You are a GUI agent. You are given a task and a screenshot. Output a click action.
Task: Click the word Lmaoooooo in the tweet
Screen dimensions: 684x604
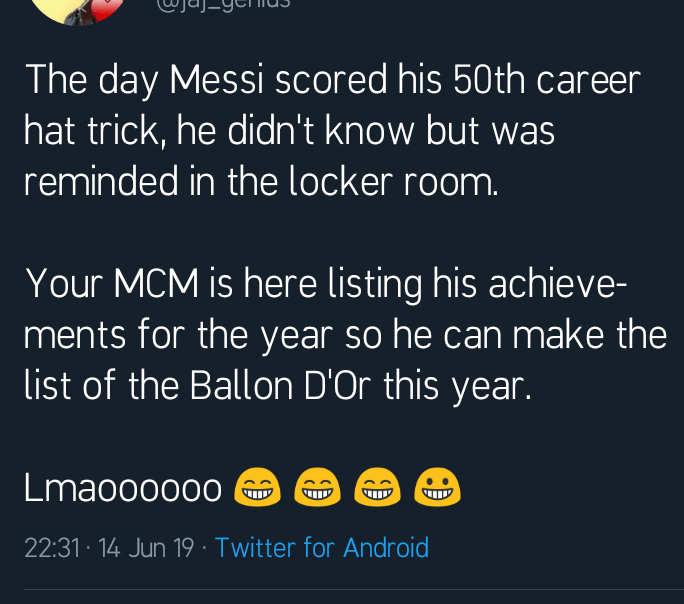coord(122,488)
